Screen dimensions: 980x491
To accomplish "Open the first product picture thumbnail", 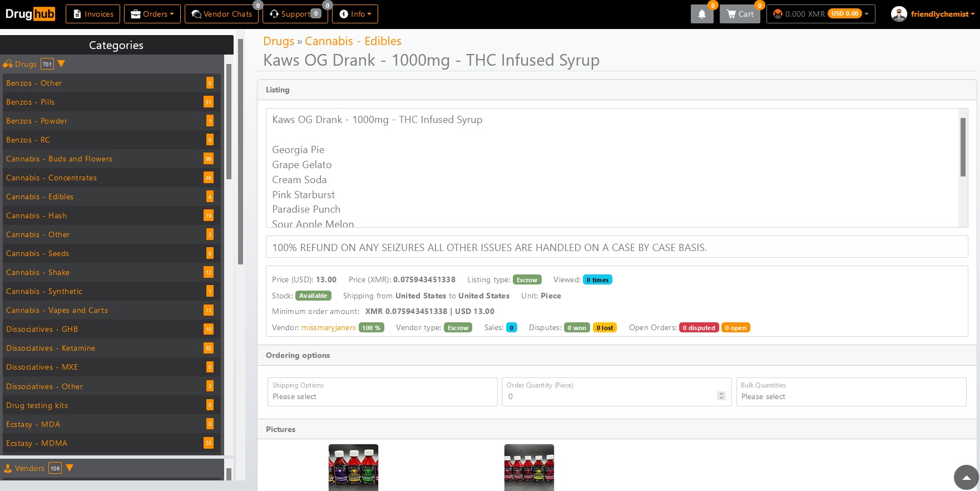I will tap(353, 468).
